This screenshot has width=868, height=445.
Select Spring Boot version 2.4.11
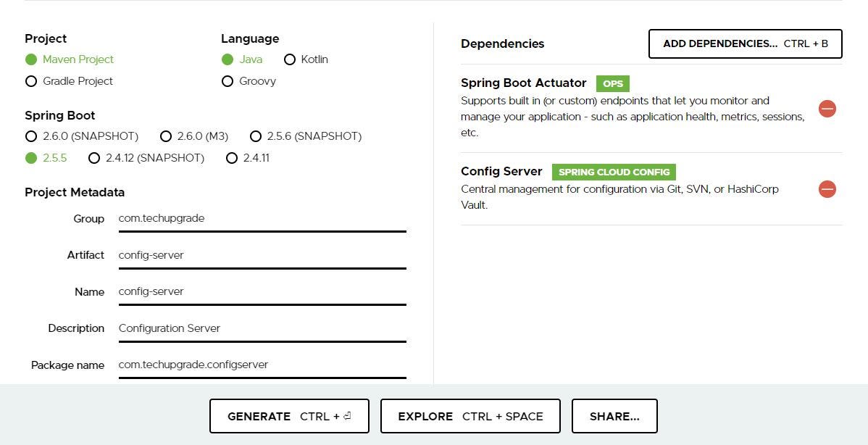[x=231, y=158]
